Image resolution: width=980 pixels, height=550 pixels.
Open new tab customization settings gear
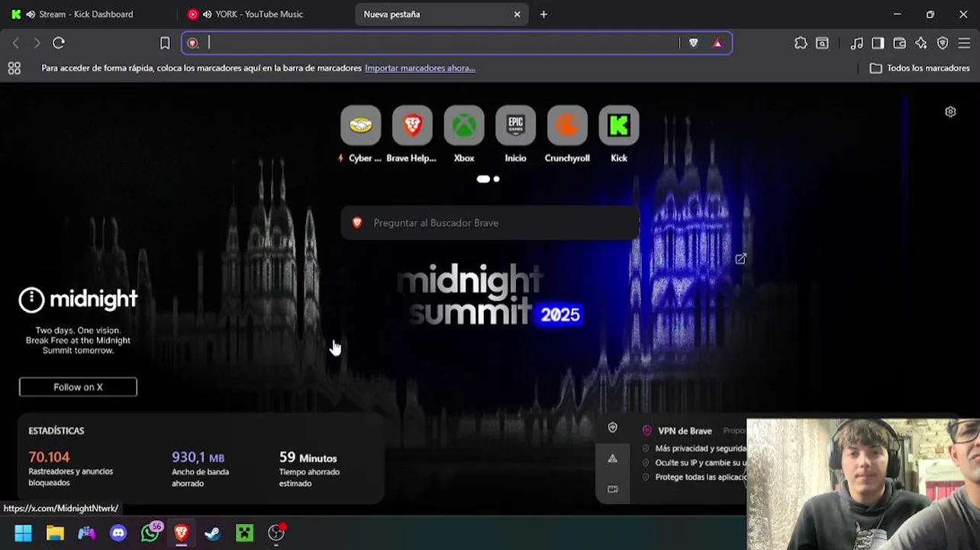click(950, 112)
